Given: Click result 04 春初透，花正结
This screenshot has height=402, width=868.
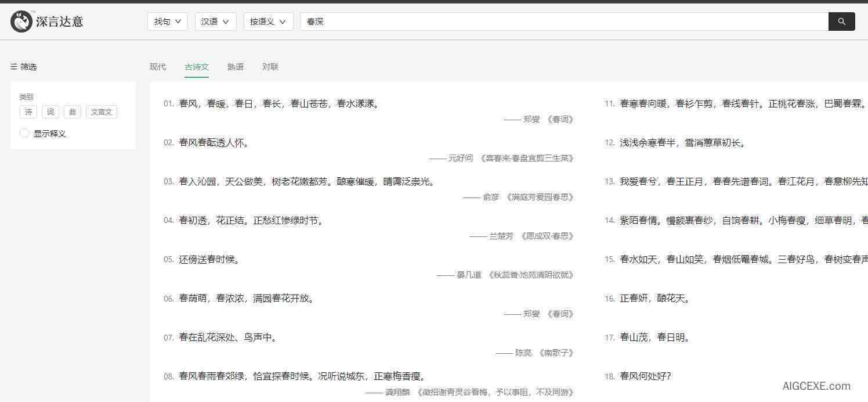Looking at the screenshot, I should pyautogui.click(x=251, y=221).
